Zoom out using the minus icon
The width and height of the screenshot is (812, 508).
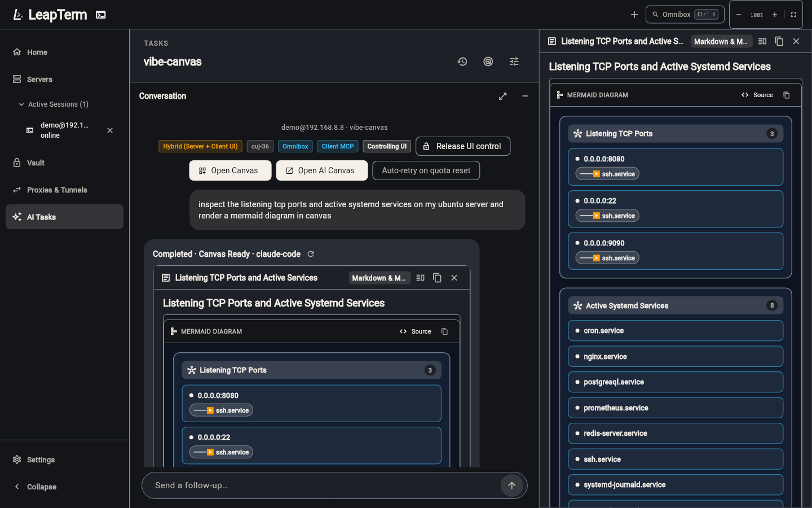click(739, 15)
